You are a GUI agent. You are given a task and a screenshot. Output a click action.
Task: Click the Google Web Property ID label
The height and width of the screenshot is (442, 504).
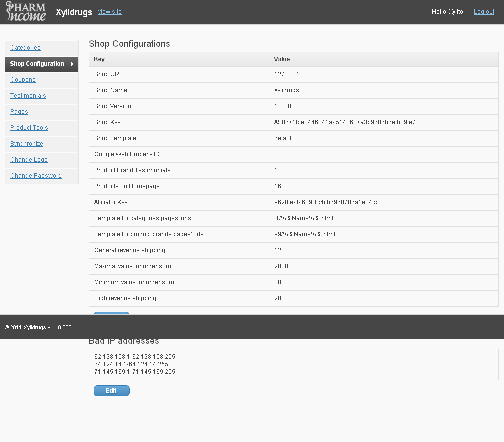(127, 154)
